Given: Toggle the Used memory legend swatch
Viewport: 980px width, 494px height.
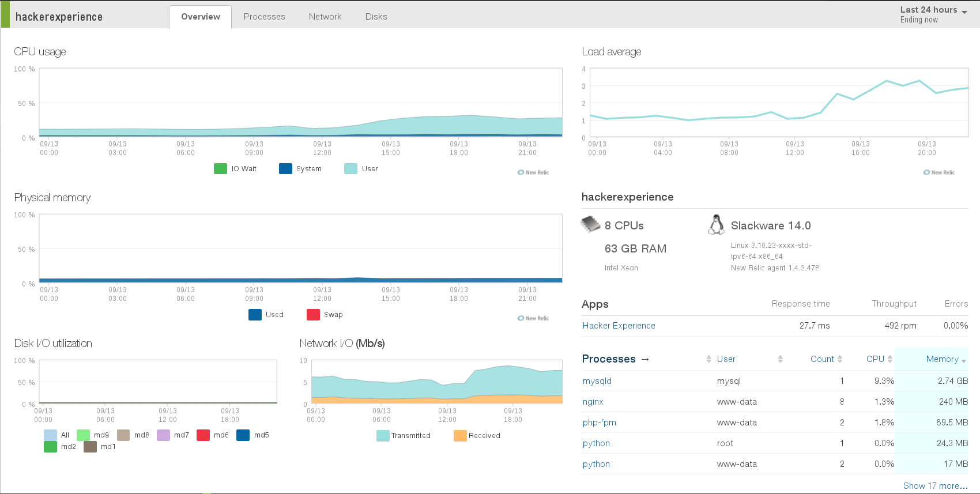Looking at the screenshot, I should (255, 314).
